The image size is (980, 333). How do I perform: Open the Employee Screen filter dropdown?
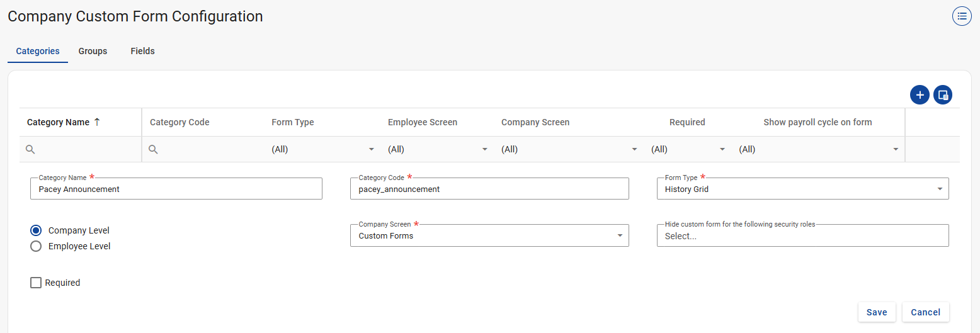[x=484, y=149]
